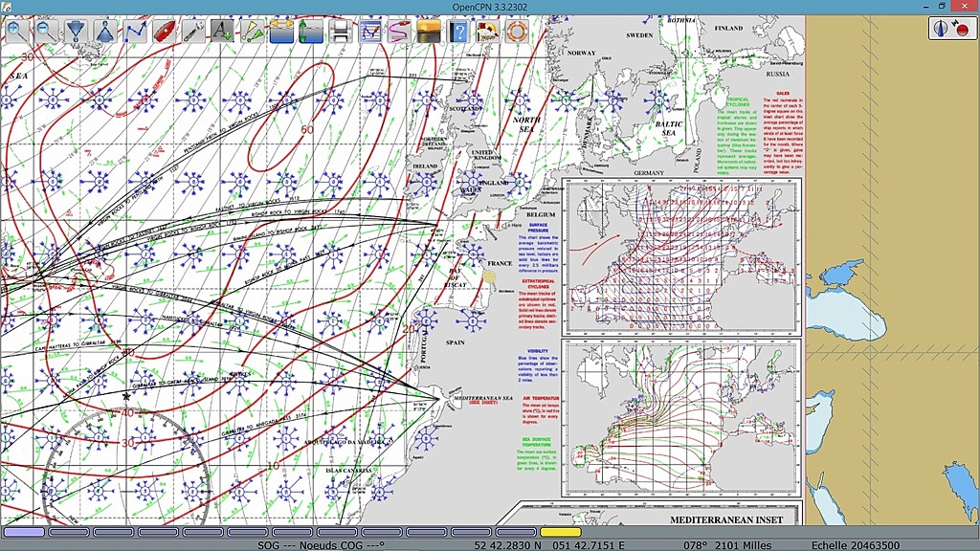
Task: Open the settings wrench toolbox icon
Action: (x=193, y=31)
